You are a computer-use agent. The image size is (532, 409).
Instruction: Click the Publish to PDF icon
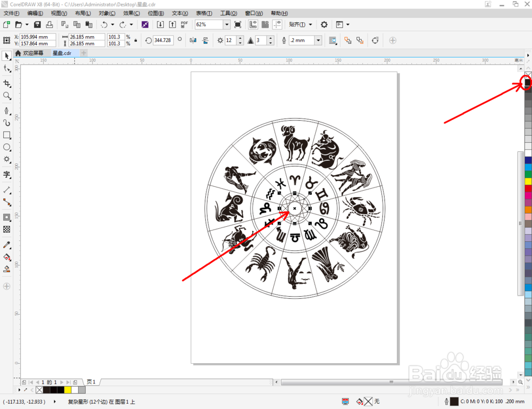click(x=184, y=24)
